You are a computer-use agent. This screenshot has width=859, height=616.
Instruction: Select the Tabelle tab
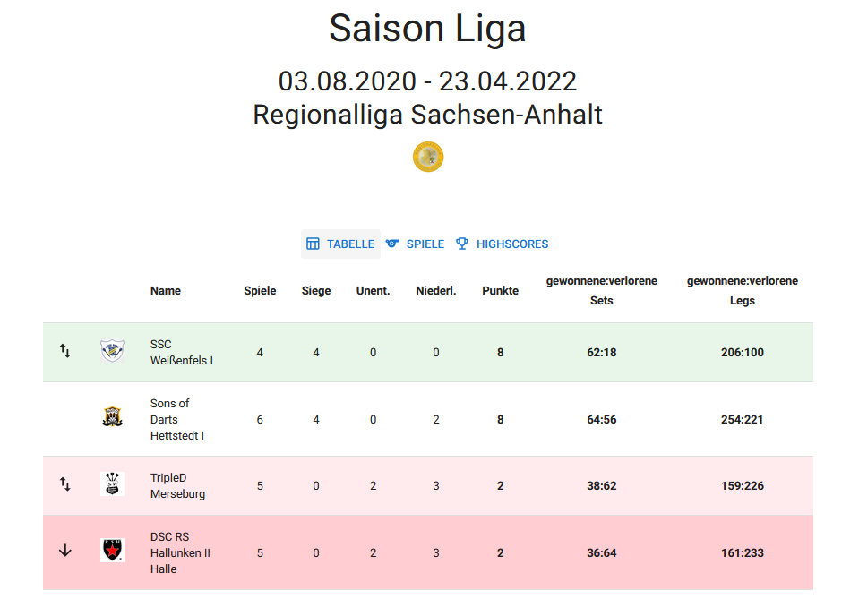tap(340, 244)
